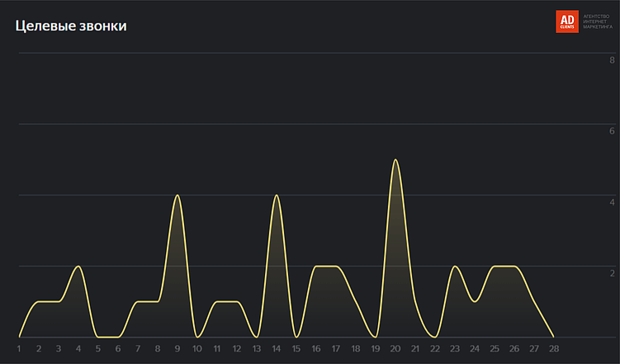This screenshot has width=620, height=364.
Task: Click x-axis label 25
Action: click(x=495, y=349)
